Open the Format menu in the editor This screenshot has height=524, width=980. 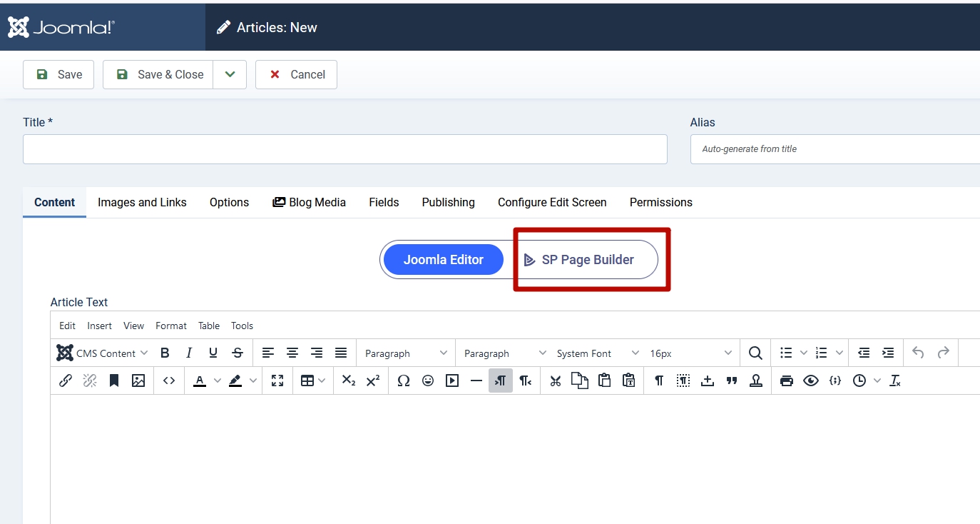[x=170, y=326]
